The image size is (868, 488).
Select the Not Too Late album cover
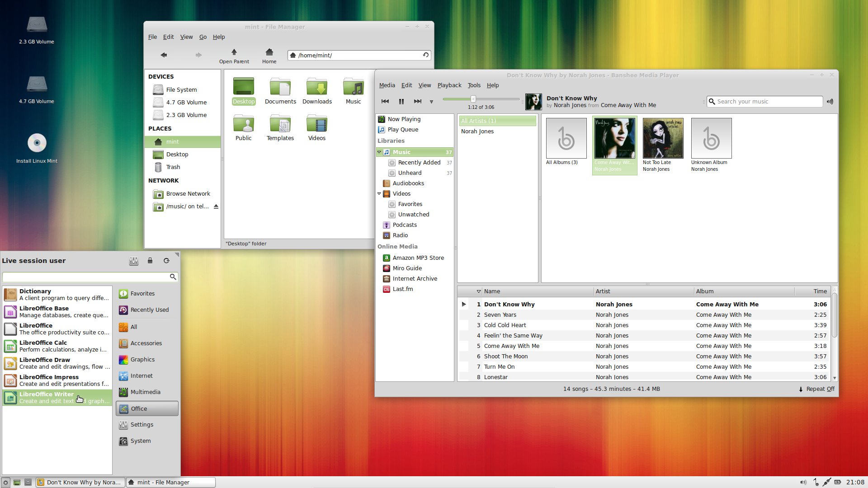point(663,138)
